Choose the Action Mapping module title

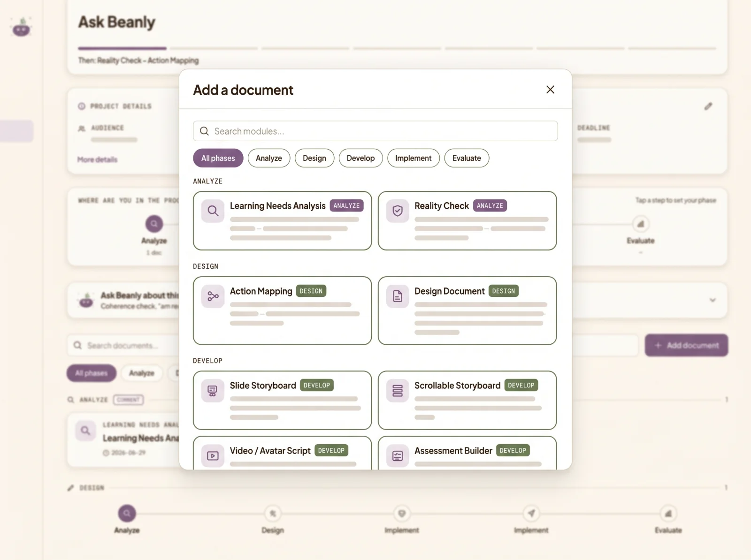click(261, 291)
